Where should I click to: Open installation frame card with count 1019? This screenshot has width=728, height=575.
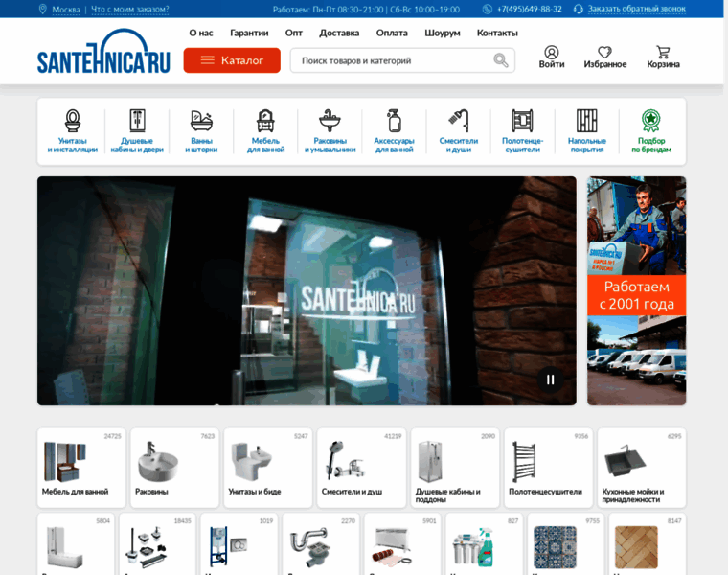pyautogui.click(x=239, y=544)
